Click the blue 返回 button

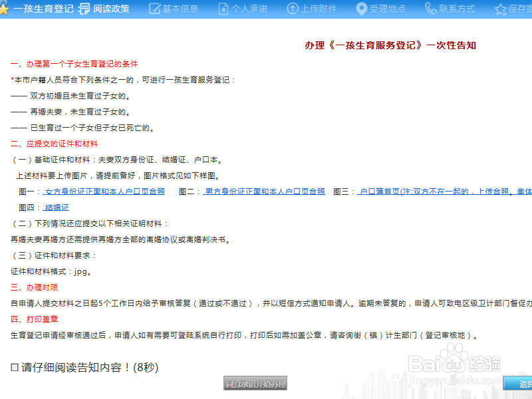(x=518, y=384)
